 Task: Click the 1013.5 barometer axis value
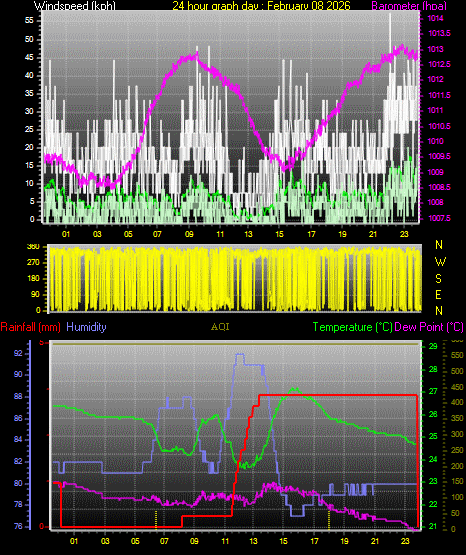click(439, 33)
